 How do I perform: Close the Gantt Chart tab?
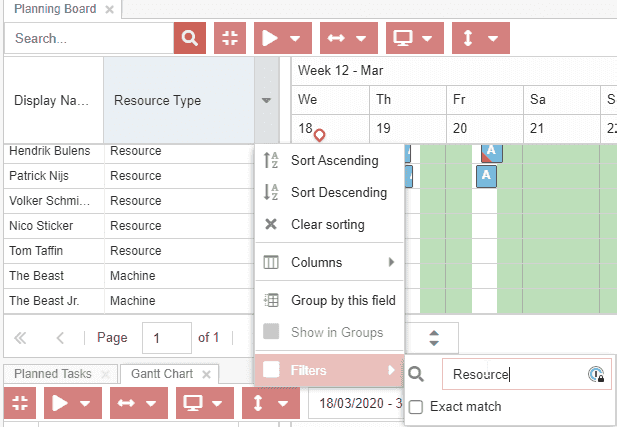click(x=207, y=375)
